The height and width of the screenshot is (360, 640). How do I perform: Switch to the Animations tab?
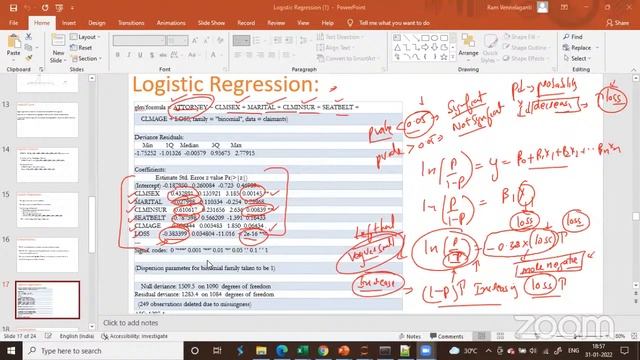pos(171,23)
